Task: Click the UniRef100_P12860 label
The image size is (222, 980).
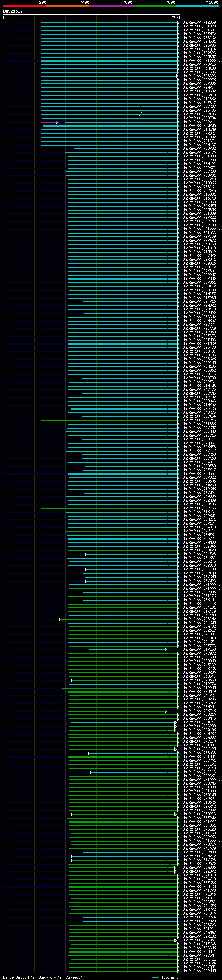Action: 199,99
